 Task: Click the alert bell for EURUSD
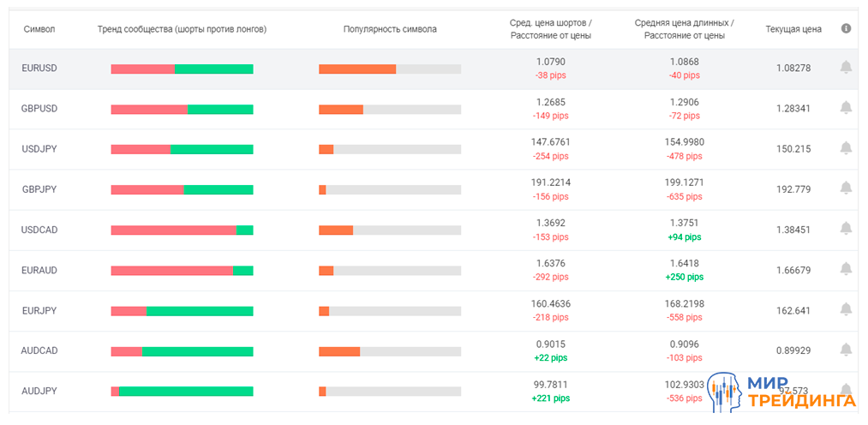pyautogui.click(x=846, y=68)
